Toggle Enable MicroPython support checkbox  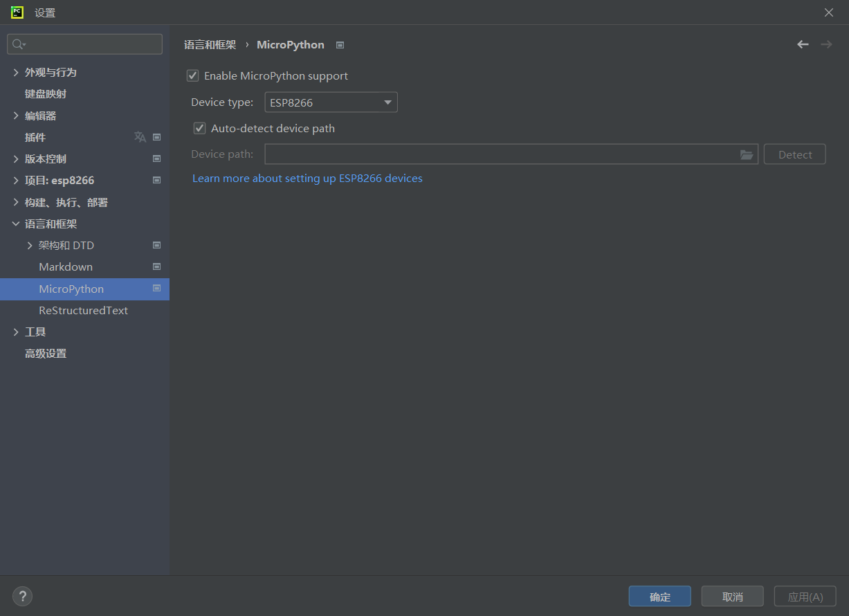[193, 75]
